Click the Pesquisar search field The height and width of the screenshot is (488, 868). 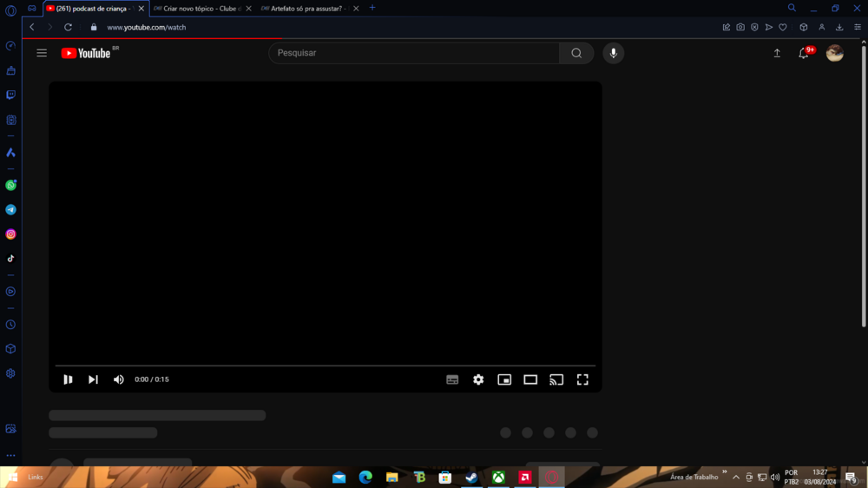pyautogui.click(x=413, y=53)
